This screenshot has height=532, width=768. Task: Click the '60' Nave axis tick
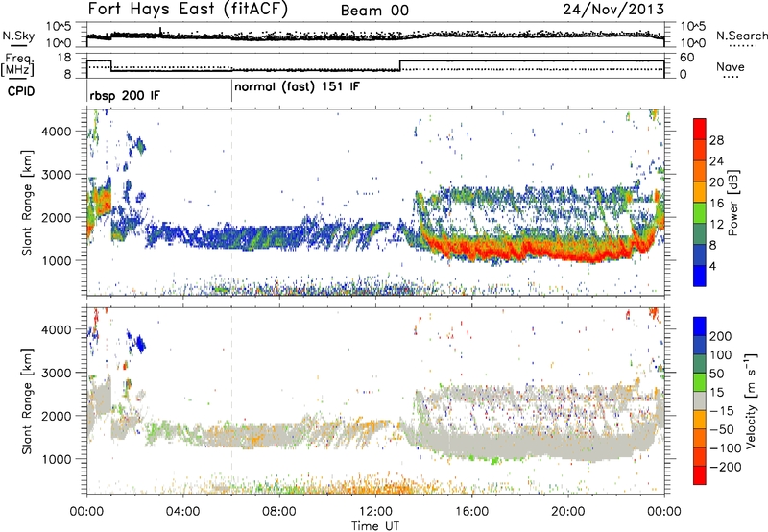coord(686,58)
